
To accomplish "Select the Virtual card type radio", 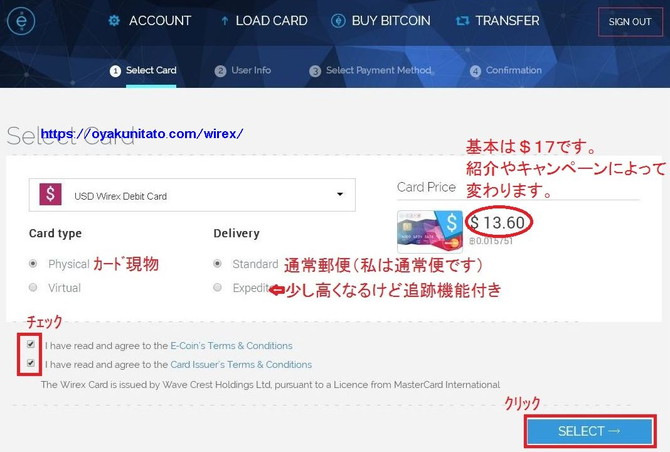I will click(33, 288).
